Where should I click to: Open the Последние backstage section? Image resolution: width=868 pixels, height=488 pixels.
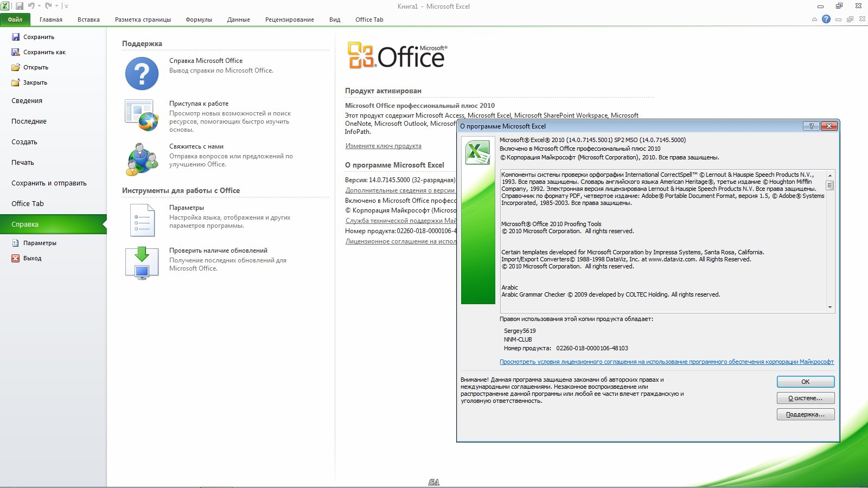click(x=29, y=121)
